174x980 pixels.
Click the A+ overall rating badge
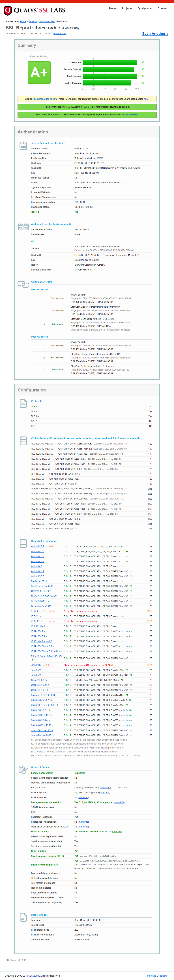(x=39, y=72)
